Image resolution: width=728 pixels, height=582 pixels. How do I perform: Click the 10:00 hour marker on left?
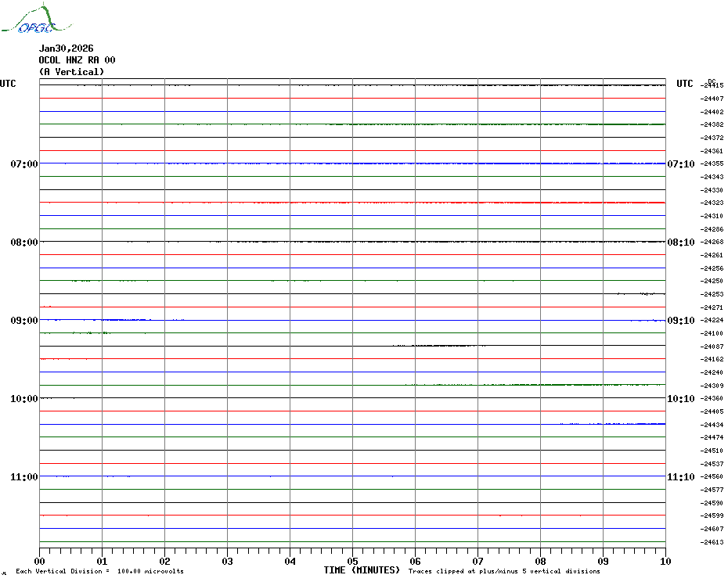(x=24, y=399)
